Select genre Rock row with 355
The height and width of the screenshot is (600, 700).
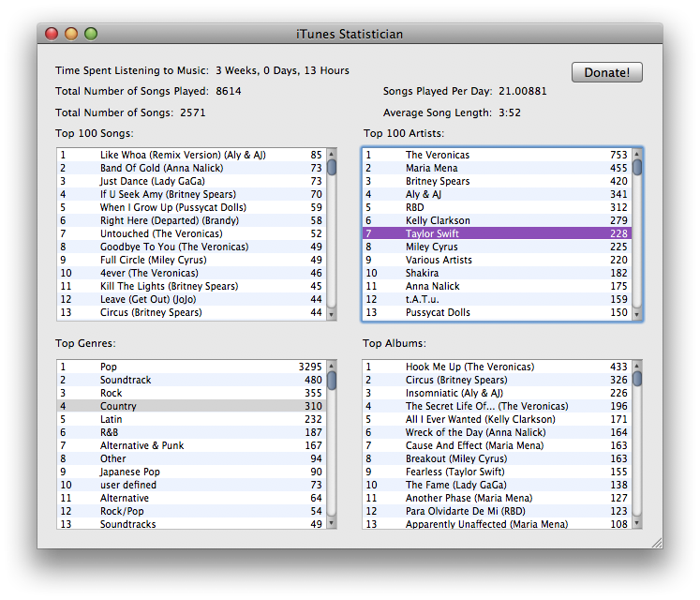pyautogui.click(x=192, y=393)
